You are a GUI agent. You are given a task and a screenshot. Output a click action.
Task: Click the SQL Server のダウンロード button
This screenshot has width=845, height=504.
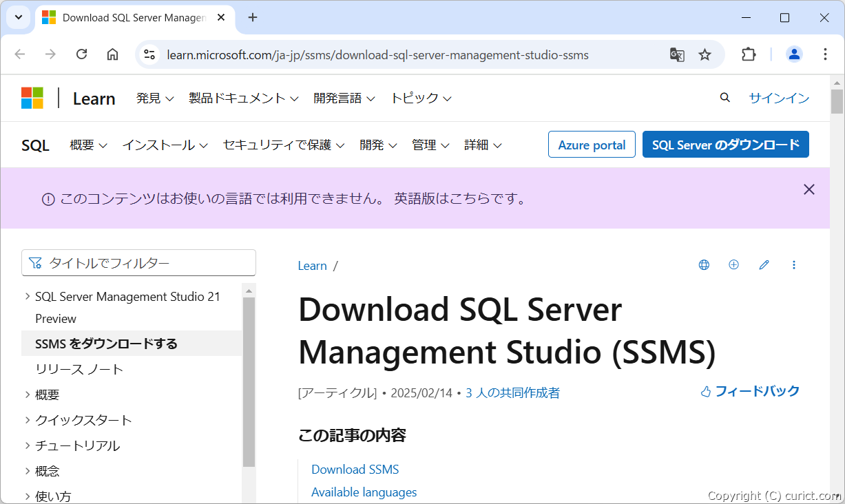coord(726,145)
